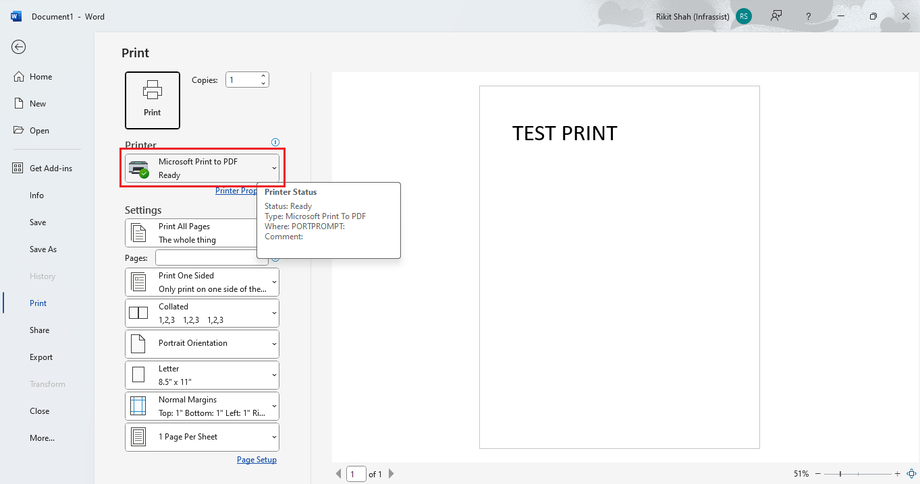Click the Rikit Shah account name
Image resolution: width=920 pixels, height=484 pixels.
tap(692, 16)
